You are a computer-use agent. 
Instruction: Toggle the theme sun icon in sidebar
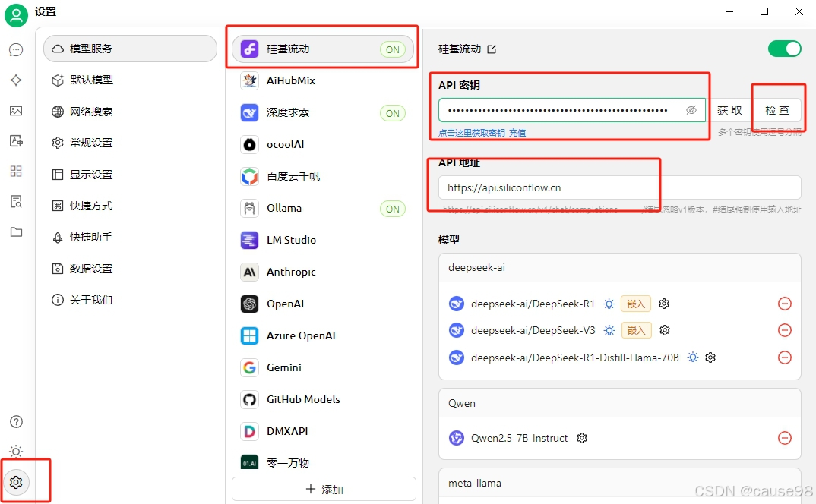pos(16,452)
